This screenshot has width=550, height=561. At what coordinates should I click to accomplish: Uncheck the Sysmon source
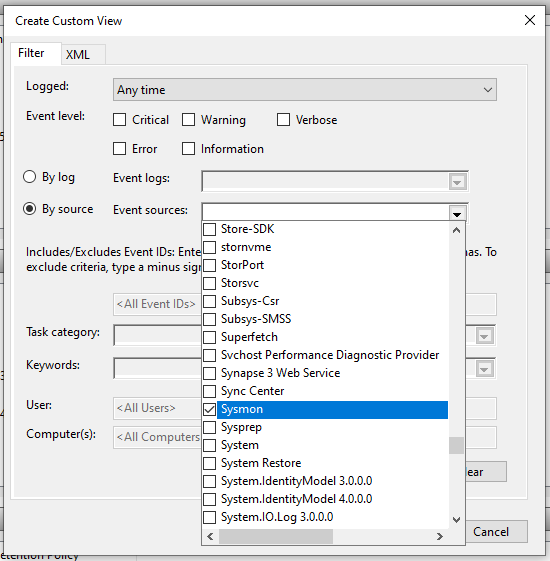click(210, 409)
